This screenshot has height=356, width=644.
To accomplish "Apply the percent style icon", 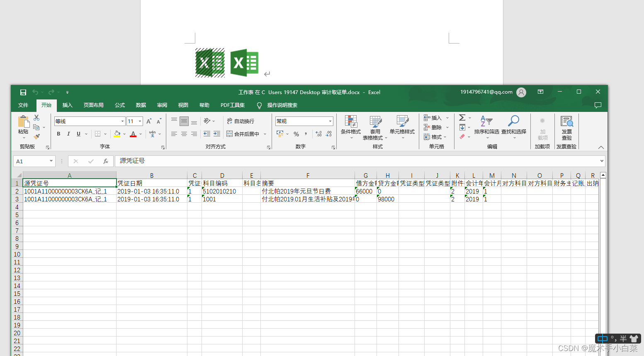I will (x=297, y=134).
